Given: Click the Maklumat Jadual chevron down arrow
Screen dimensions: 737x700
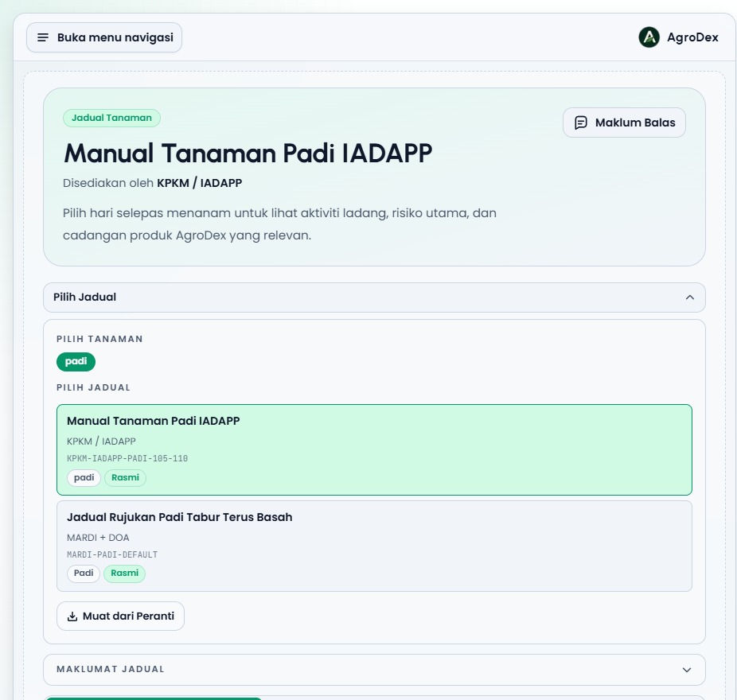Looking at the screenshot, I should click(x=687, y=670).
